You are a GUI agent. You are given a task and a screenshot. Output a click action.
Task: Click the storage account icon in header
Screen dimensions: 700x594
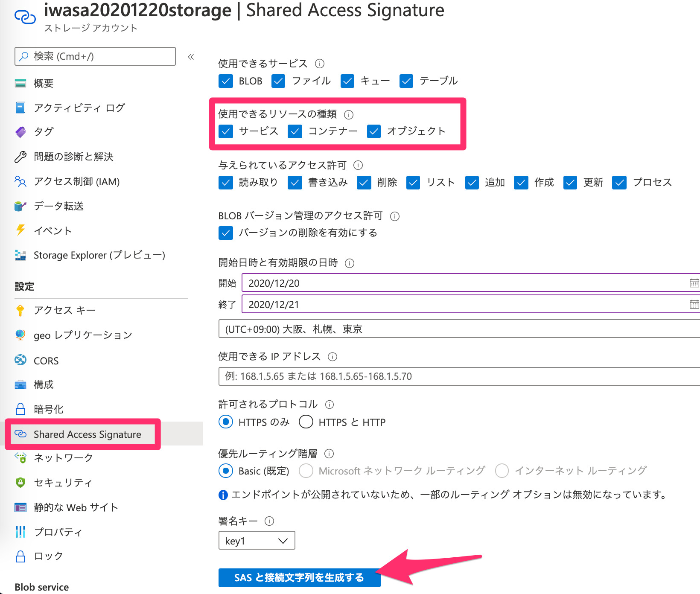coord(25,17)
